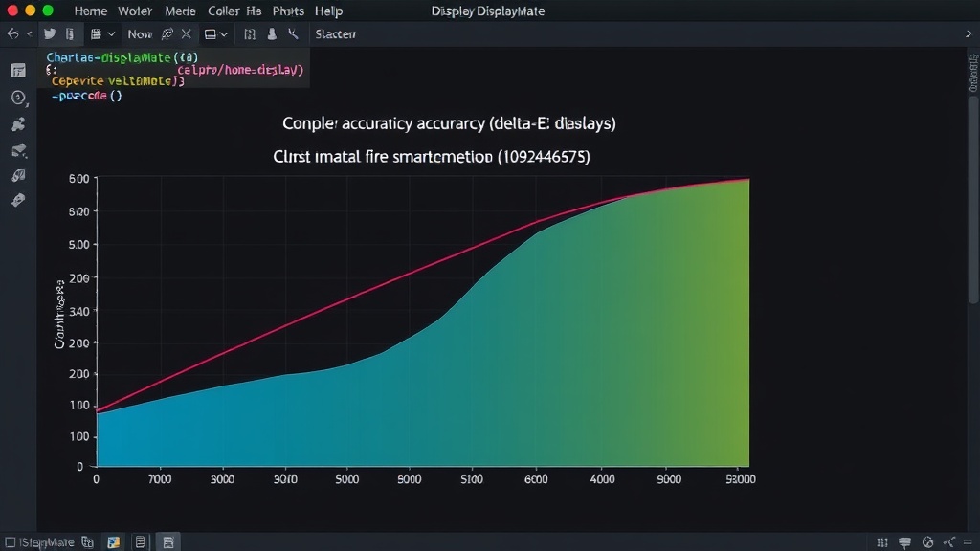
Task: Click the undo back arrow icon
Action: 12,33
